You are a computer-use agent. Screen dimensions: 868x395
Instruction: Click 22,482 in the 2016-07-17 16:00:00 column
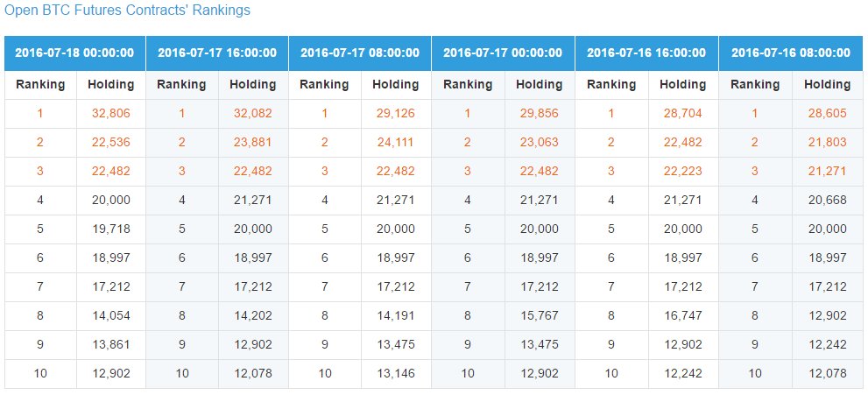(253, 172)
